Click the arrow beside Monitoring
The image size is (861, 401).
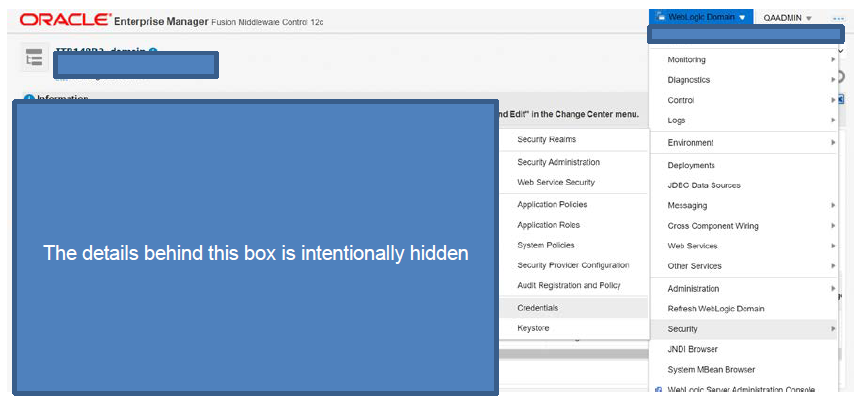point(833,59)
